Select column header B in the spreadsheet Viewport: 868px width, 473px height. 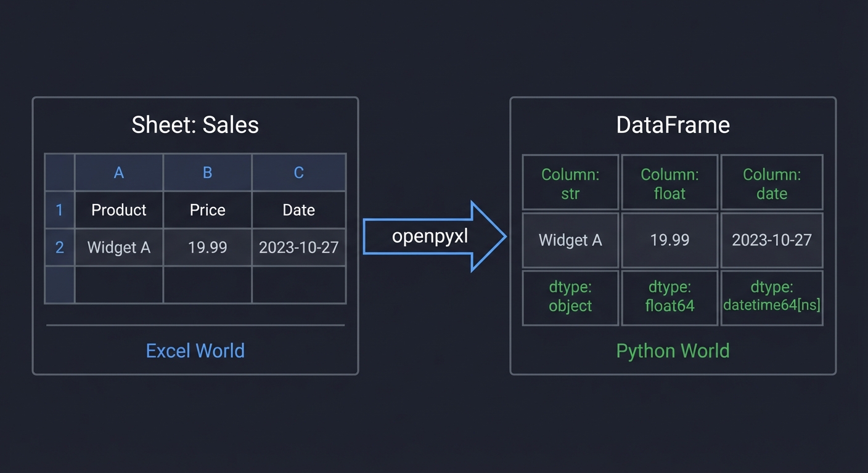[207, 172]
